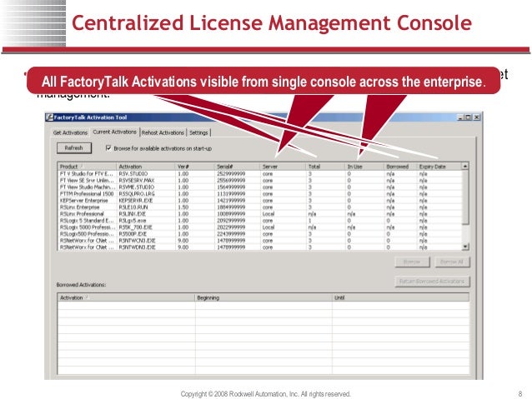Click Return Borrowed Activations button
The width and height of the screenshot is (532, 399).
[x=432, y=282]
